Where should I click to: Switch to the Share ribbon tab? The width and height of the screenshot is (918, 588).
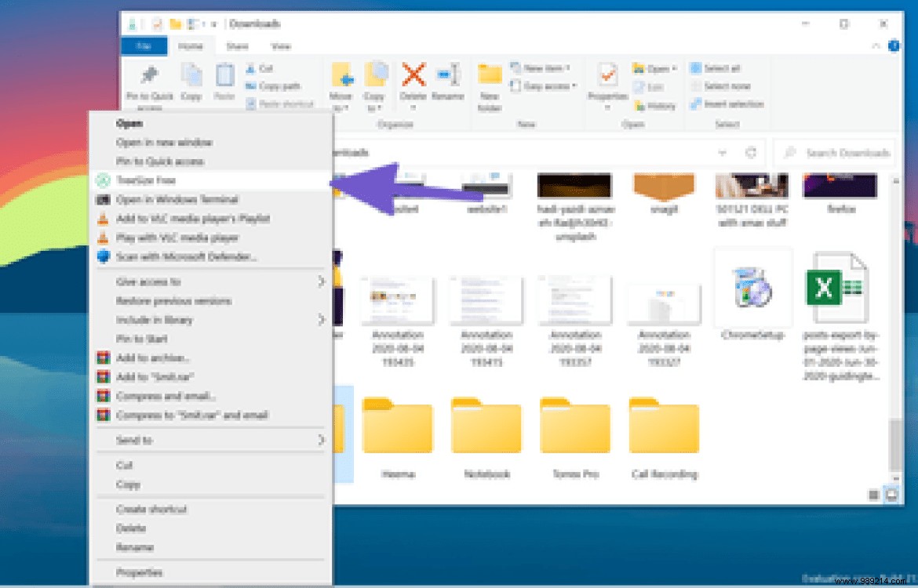coord(237,46)
